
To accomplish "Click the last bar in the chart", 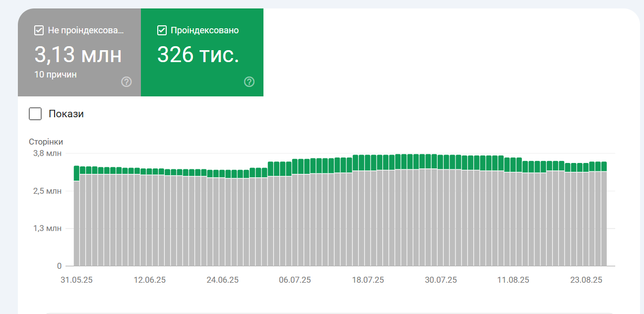I will pos(604,214).
